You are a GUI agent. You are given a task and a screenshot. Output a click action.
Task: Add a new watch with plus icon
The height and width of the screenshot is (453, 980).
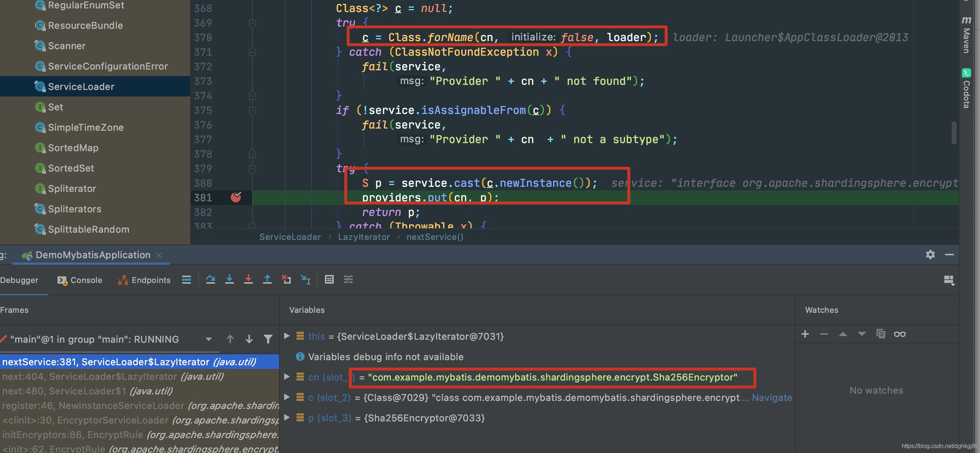[x=805, y=334]
